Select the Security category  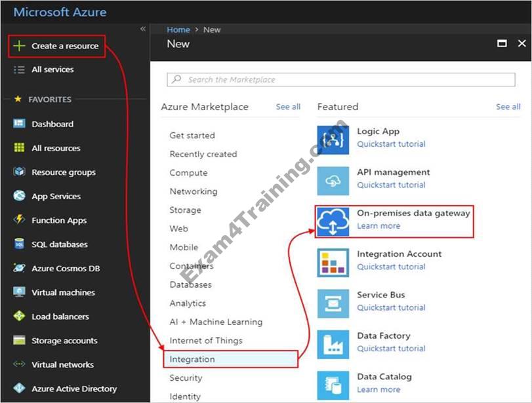click(x=186, y=378)
